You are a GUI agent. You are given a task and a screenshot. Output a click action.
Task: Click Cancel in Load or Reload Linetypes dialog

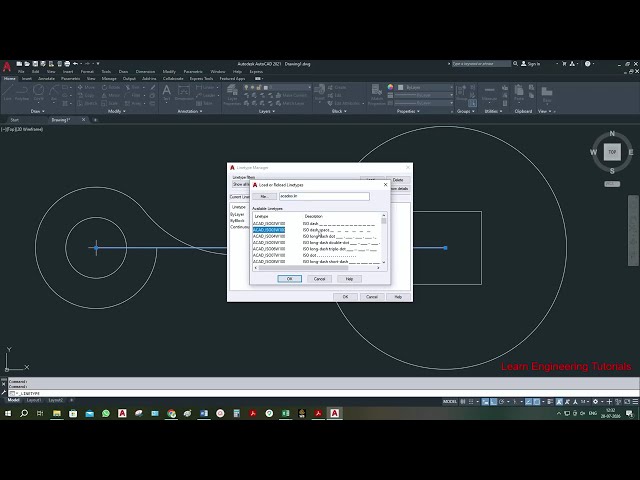tap(319, 279)
